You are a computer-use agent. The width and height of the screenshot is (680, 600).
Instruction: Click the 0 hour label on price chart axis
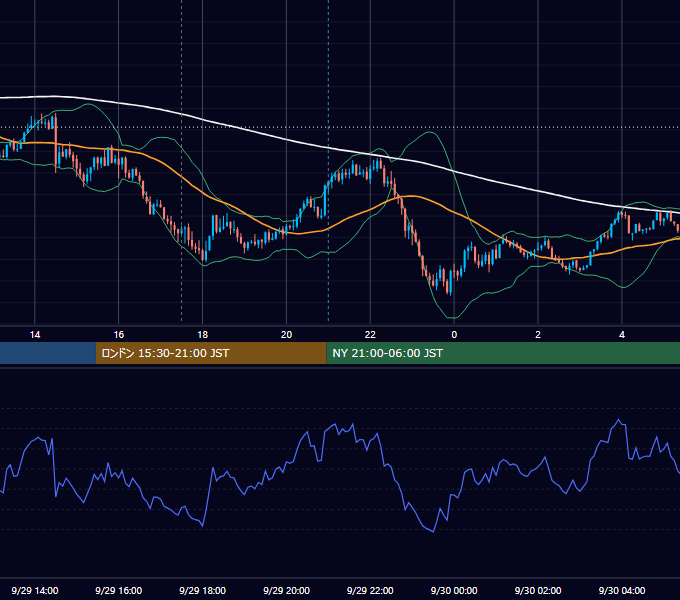(x=454, y=335)
